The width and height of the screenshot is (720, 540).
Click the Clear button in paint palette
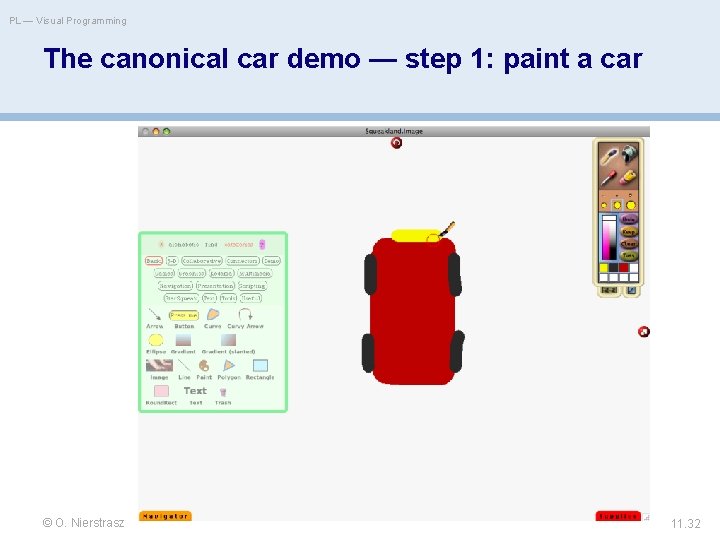click(629, 243)
